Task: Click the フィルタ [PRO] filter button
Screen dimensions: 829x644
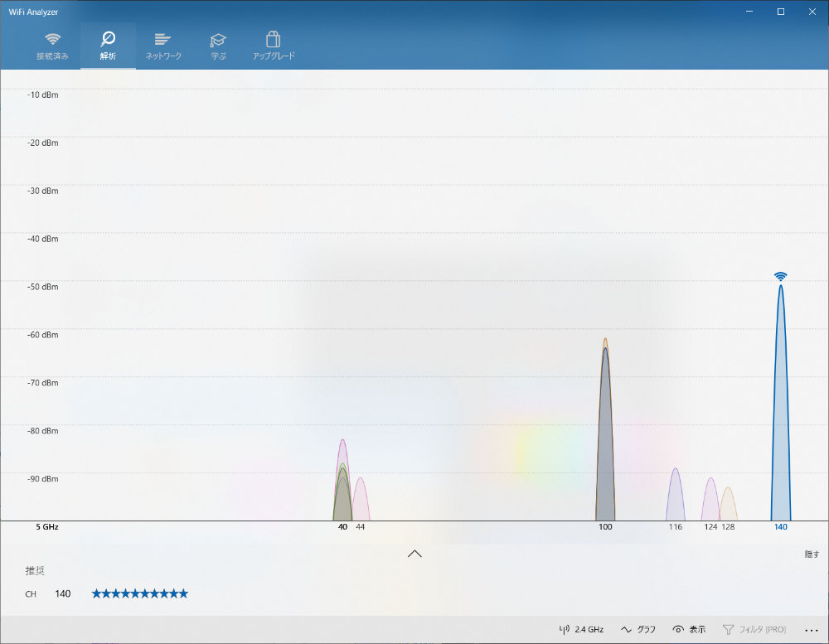Action: coord(754,629)
